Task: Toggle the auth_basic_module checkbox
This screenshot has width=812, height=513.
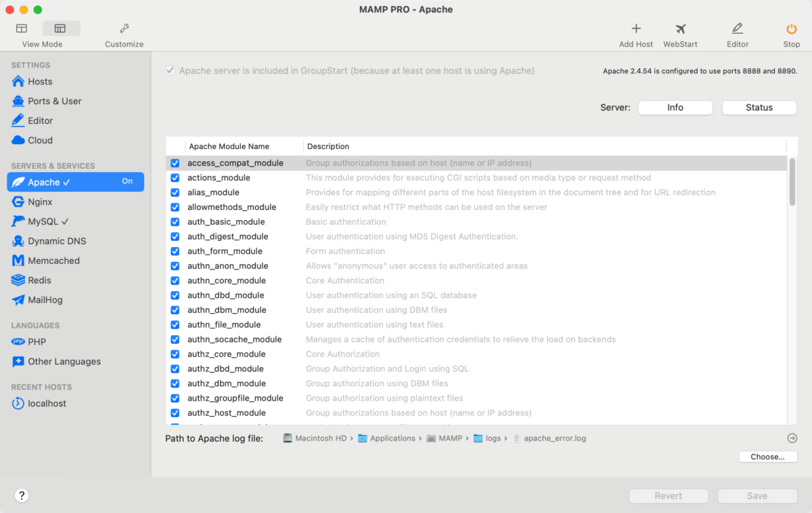Action: [x=175, y=222]
